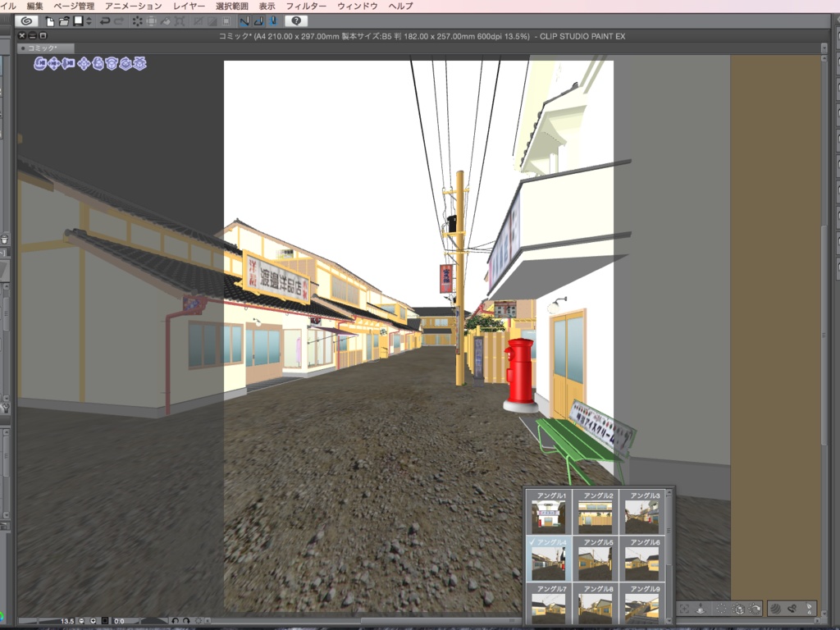The image size is (840, 630).
Task: Select the camera rotation tool above the 3D preview
Action: (40, 63)
